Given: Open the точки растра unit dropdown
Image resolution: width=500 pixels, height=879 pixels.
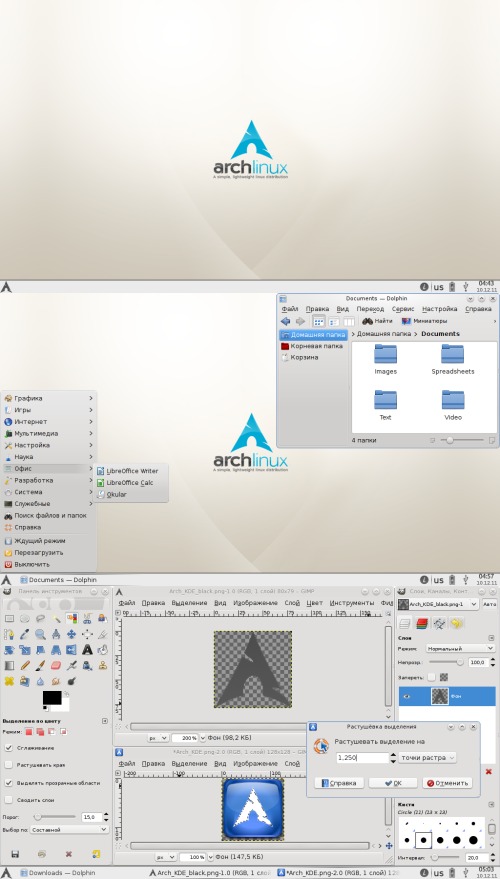Looking at the screenshot, I should [x=427, y=758].
